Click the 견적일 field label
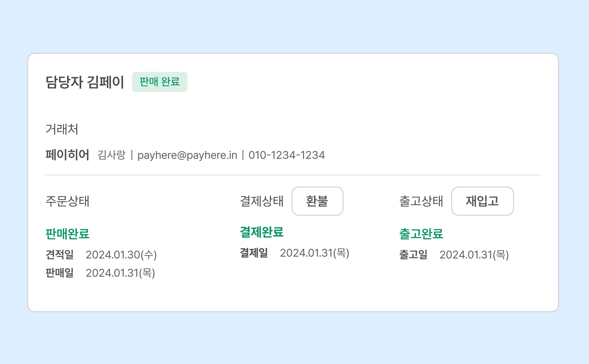Screen dimensions: 589x364 [60, 255]
